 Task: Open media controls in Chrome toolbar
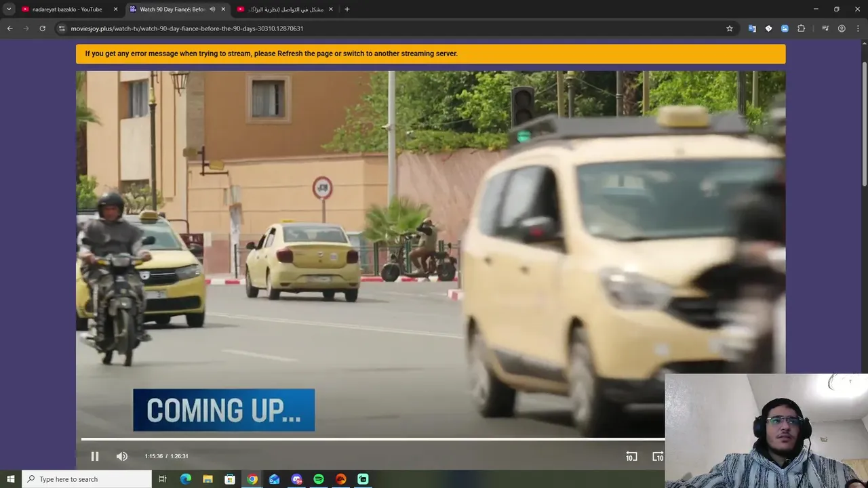(825, 28)
